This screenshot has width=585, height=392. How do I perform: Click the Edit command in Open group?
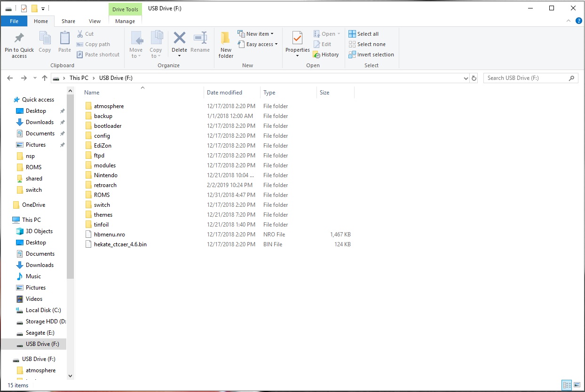point(322,44)
